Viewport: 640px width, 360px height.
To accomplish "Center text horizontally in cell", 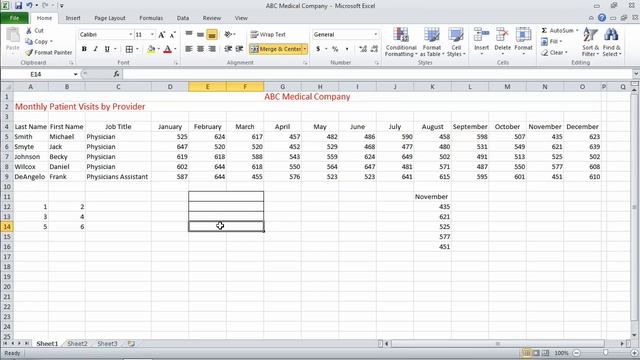I will [x=200, y=49].
